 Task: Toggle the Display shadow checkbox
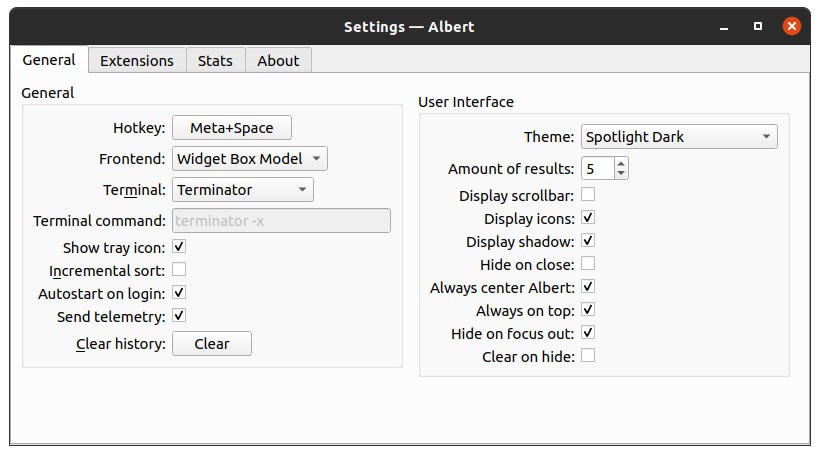point(588,241)
